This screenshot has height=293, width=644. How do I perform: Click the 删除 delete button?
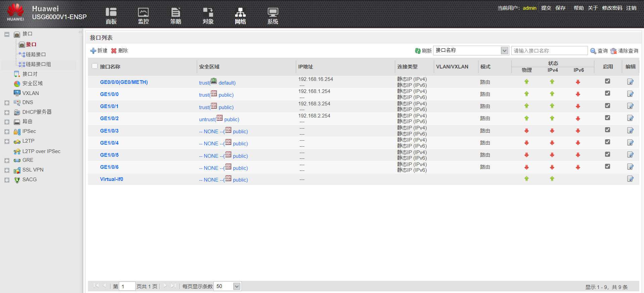tap(120, 51)
